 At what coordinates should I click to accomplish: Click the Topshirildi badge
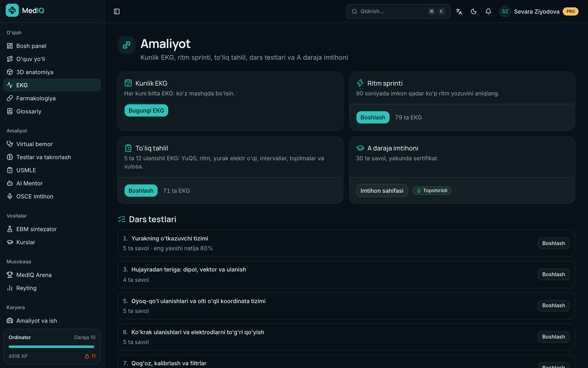[x=432, y=191]
